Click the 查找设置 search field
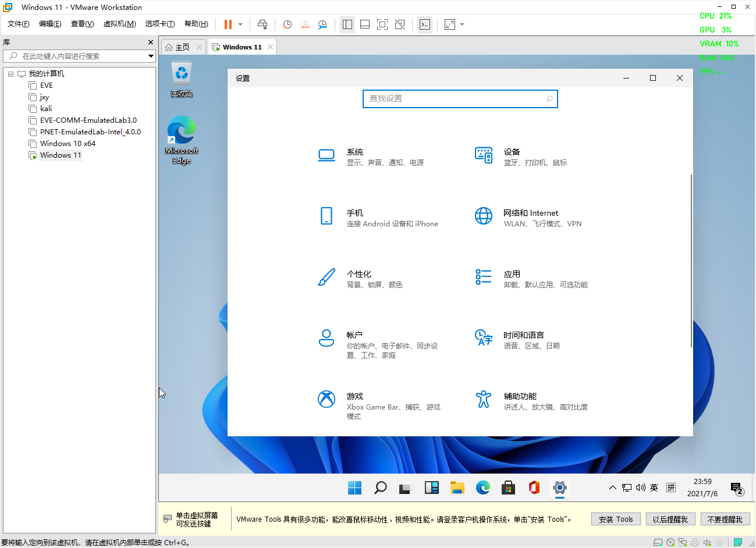 tap(460, 99)
